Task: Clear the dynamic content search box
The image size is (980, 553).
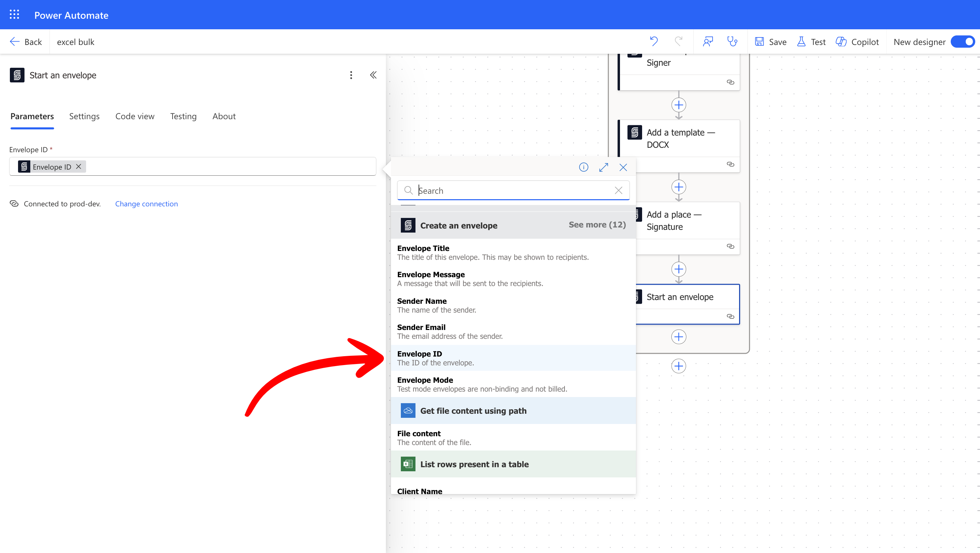Action: coord(618,191)
